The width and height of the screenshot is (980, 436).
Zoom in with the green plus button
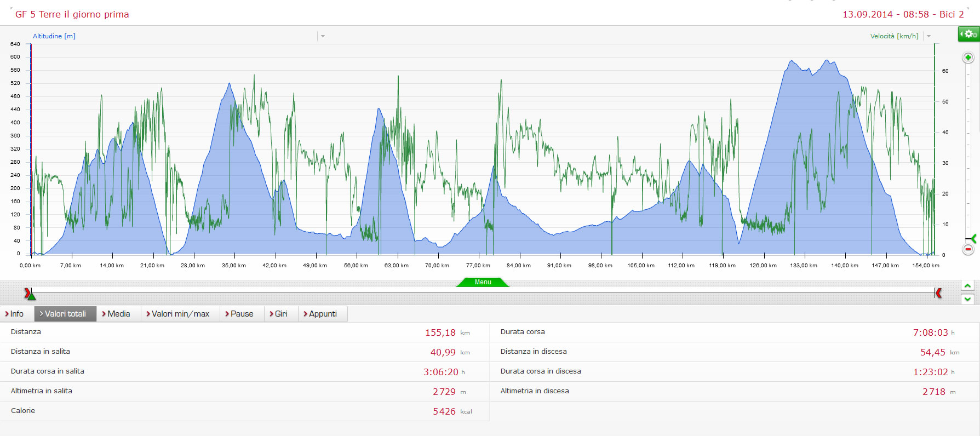[x=968, y=58]
